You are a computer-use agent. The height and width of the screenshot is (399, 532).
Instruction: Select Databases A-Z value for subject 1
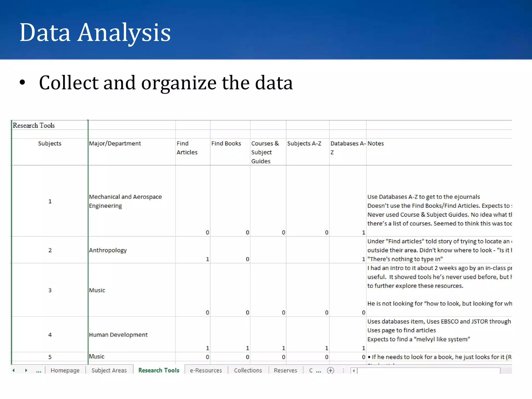tap(348, 201)
